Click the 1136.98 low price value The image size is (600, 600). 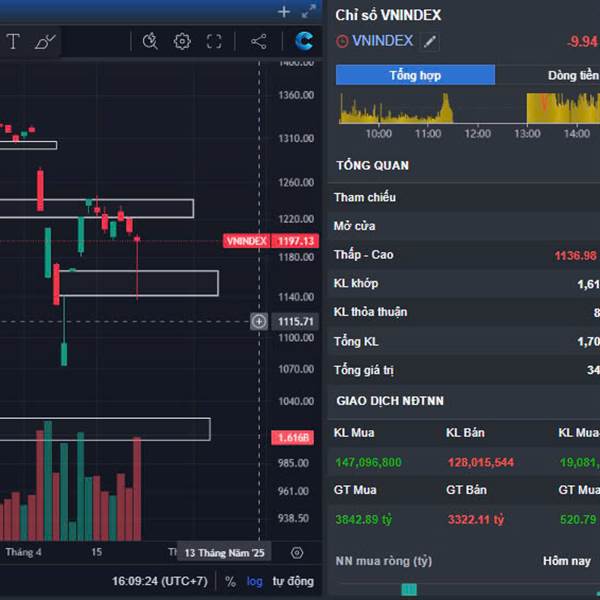[575, 255]
